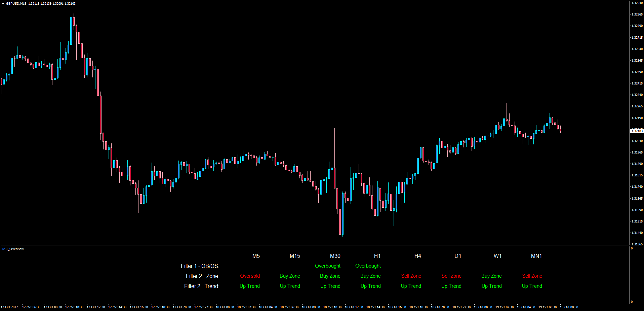Click the Buy Zone value under H1
The height and width of the screenshot is (311, 644).
point(370,276)
